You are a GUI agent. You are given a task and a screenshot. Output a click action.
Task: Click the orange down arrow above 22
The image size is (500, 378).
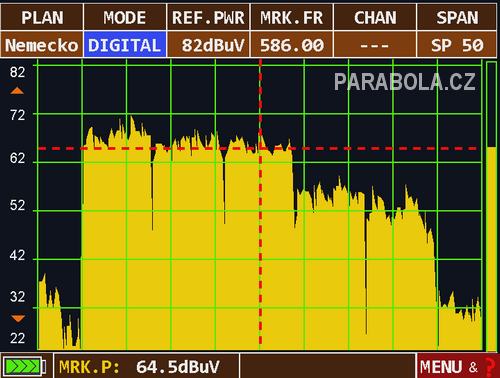point(18,318)
